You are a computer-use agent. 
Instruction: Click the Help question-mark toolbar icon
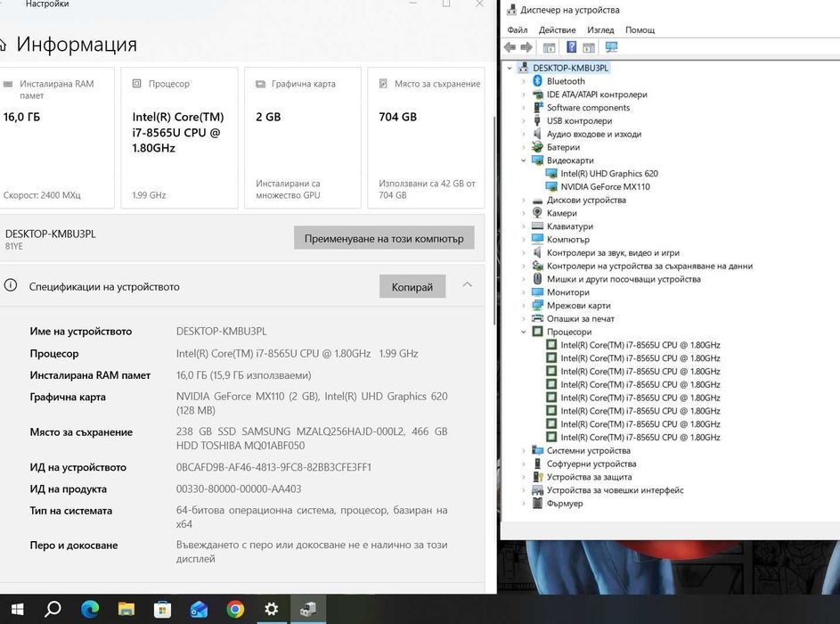[572, 47]
